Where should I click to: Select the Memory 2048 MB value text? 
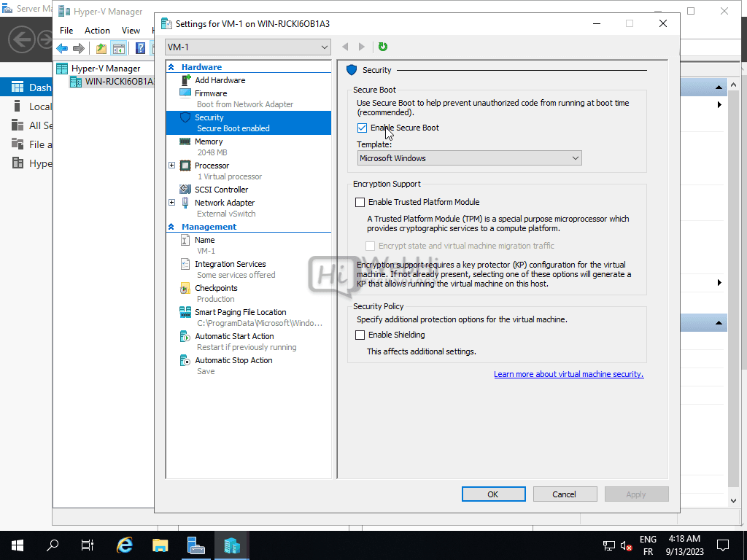pos(212,153)
